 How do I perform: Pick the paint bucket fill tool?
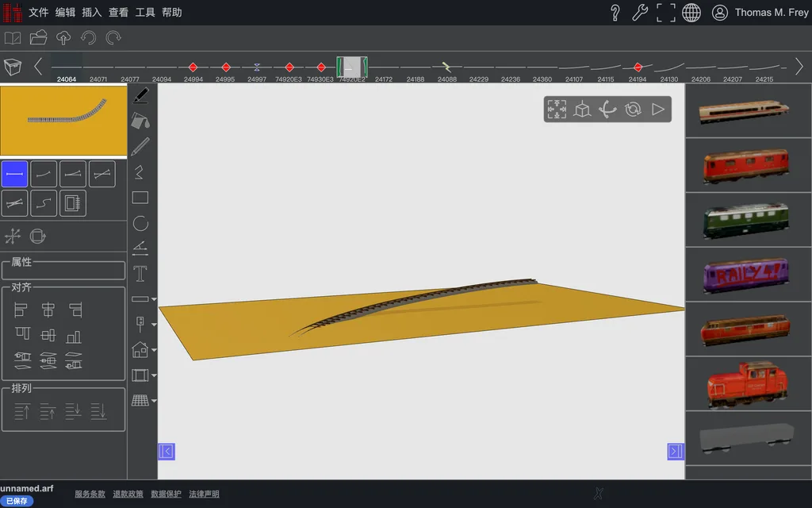pos(140,121)
